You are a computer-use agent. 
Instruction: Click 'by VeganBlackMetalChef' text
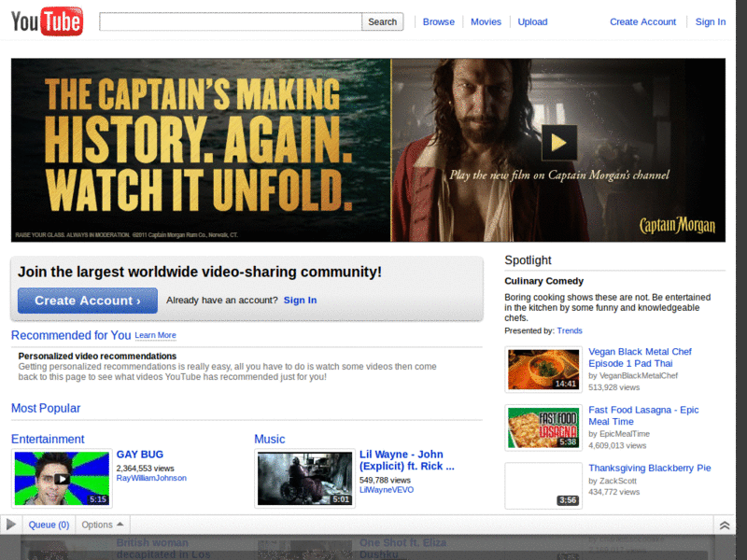633,376
